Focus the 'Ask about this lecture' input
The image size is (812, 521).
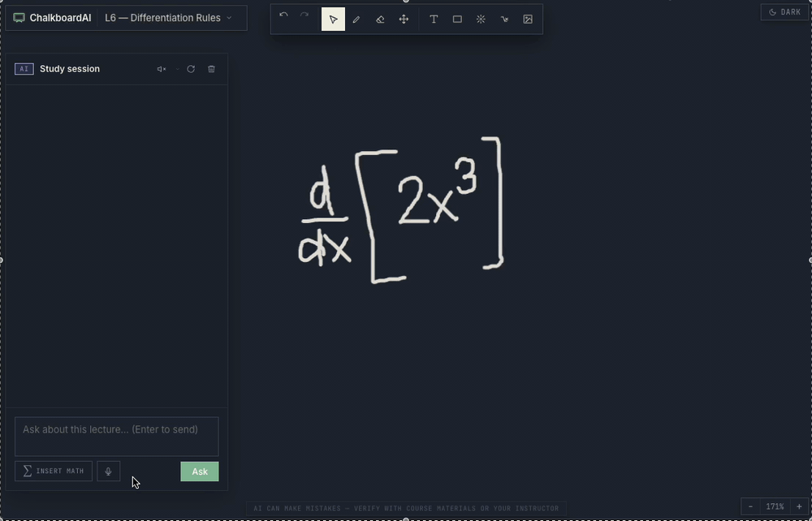(x=116, y=437)
